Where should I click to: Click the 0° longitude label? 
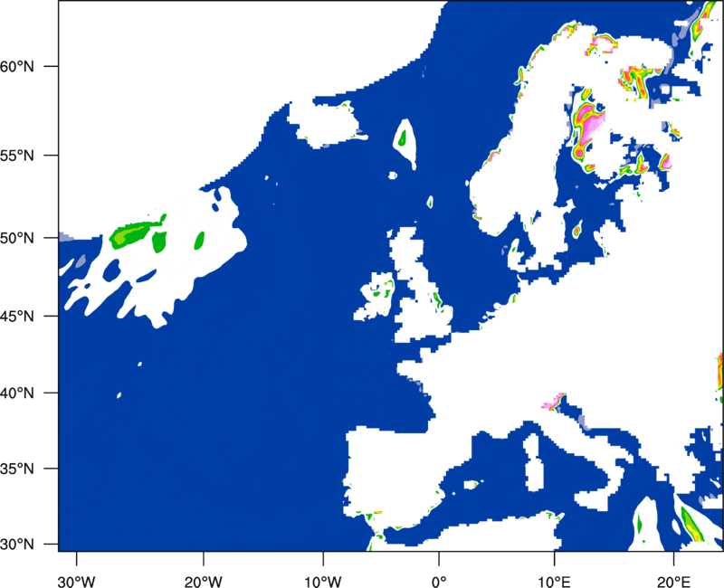439,582
